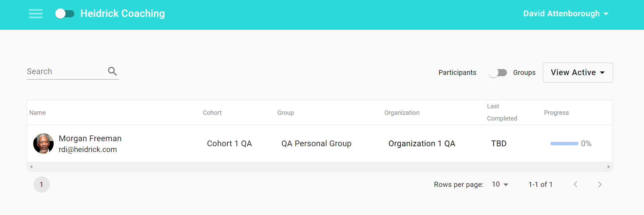Click the table's horizontal scrollbar track
The height and width of the screenshot is (215, 644).
[x=320, y=167]
